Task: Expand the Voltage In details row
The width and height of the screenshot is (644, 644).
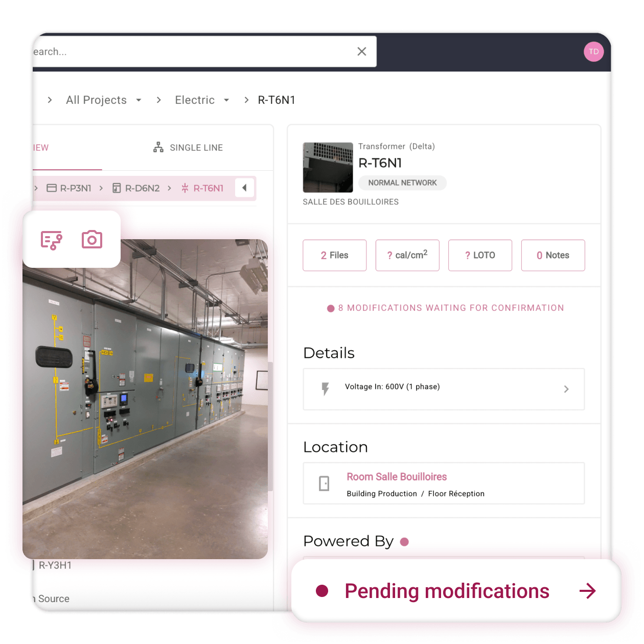Action: coord(444,389)
